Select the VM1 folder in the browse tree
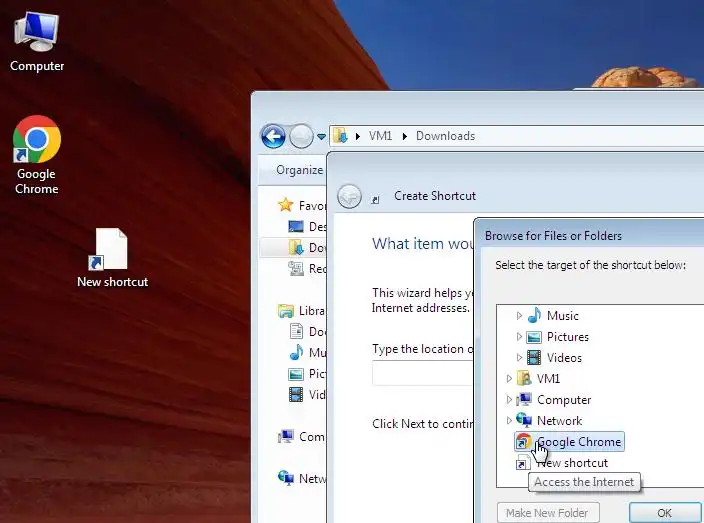Screen dimensions: 704x523 click(x=539, y=378)
